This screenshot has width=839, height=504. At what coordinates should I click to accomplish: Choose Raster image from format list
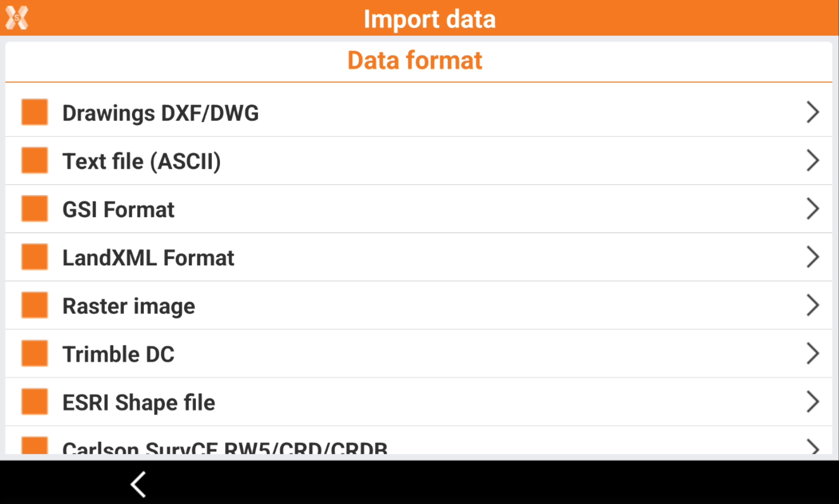click(129, 306)
